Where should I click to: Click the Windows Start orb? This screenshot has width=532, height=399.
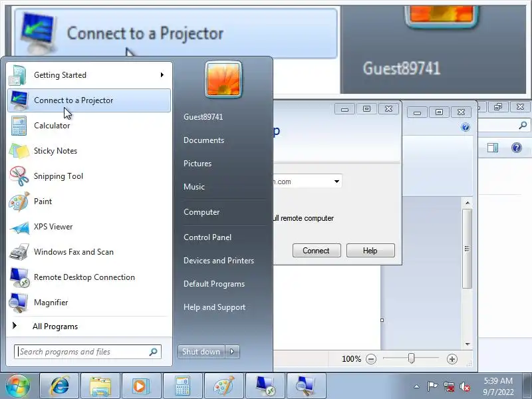click(x=18, y=386)
